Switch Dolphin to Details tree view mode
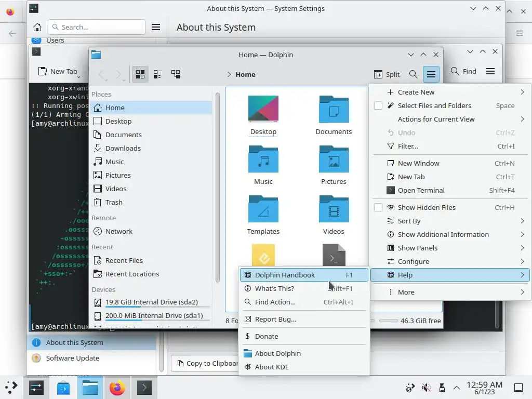The height and width of the screenshot is (399, 532). pyautogui.click(x=176, y=74)
